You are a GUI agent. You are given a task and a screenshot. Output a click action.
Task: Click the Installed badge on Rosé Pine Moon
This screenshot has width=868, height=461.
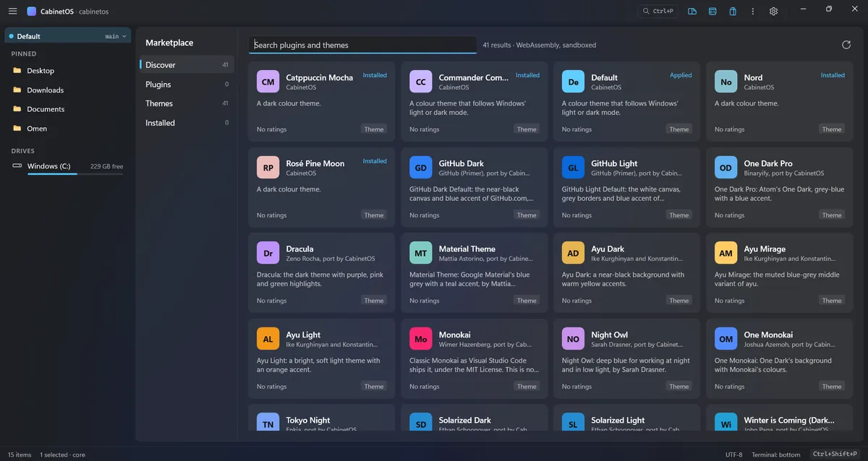click(375, 161)
